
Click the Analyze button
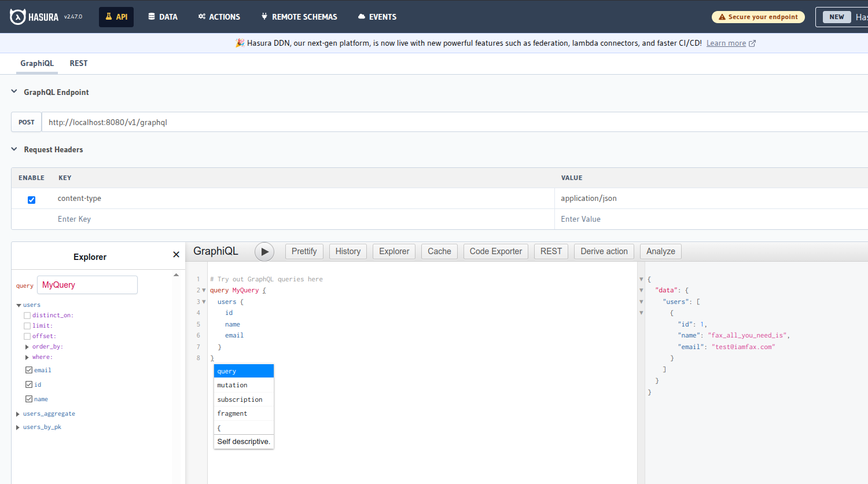point(661,251)
